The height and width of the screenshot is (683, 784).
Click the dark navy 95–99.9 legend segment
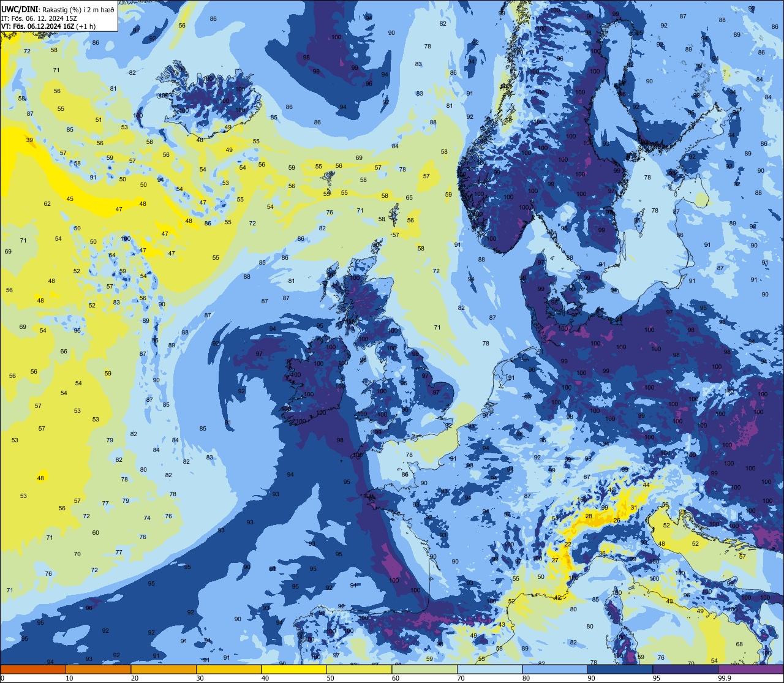[x=685, y=670]
